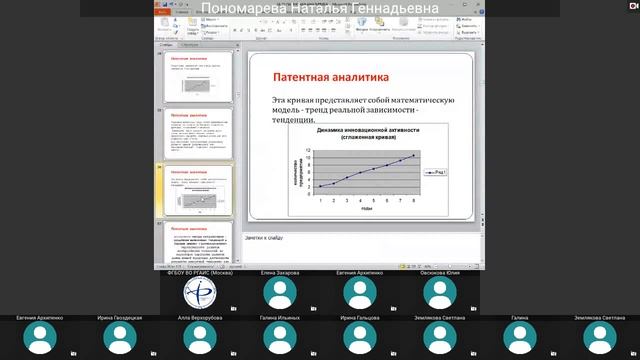This screenshot has height=360, width=640.
Task: Click the zoom in plus button
Action: (470, 267)
